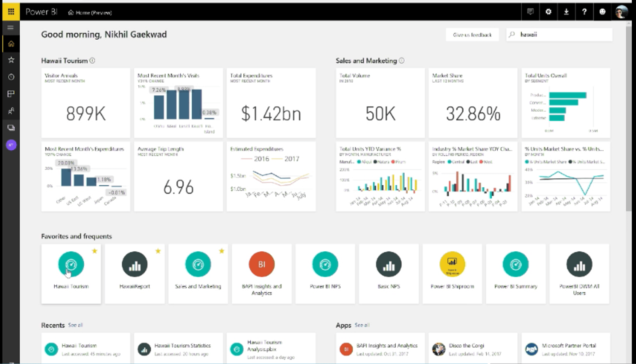Screen dimensions: 636x364
Task: Open Industry % Market Share YOY tile
Action: [x=473, y=177]
